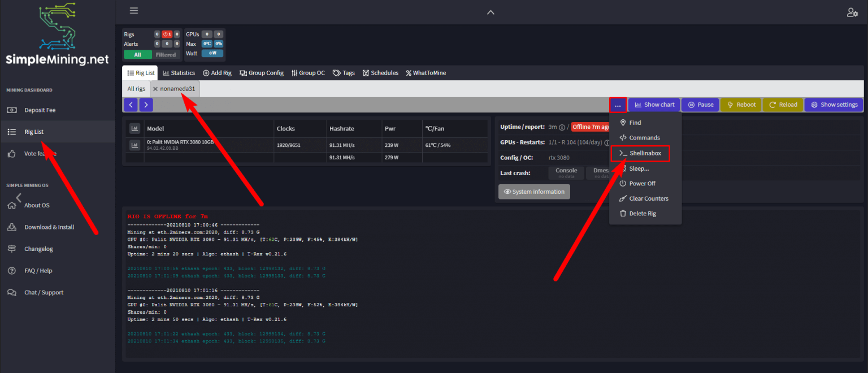Click the Watt 0W indicator
The image size is (868, 373).
click(212, 52)
